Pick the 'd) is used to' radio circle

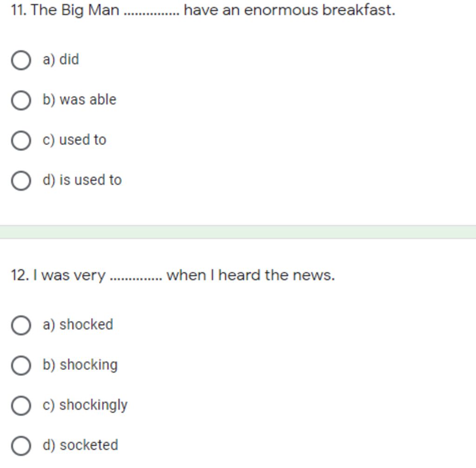point(21,181)
